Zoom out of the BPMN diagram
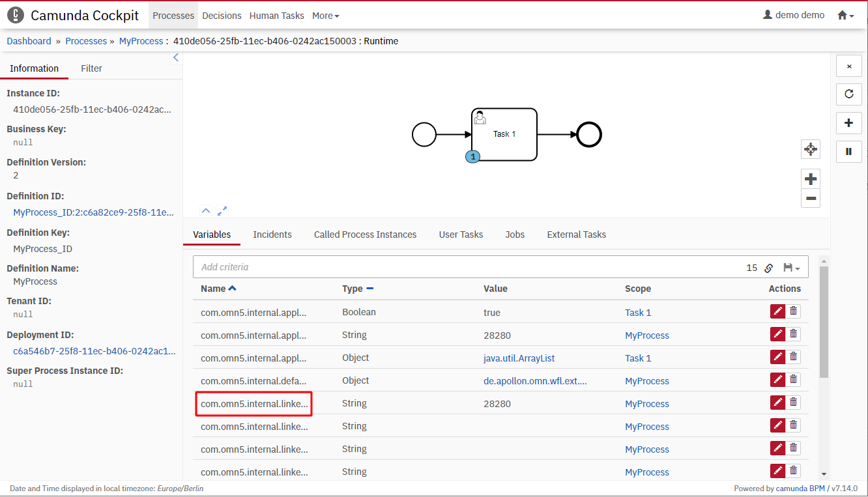The height and width of the screenshot is (497, 868). tap(810, 199)
